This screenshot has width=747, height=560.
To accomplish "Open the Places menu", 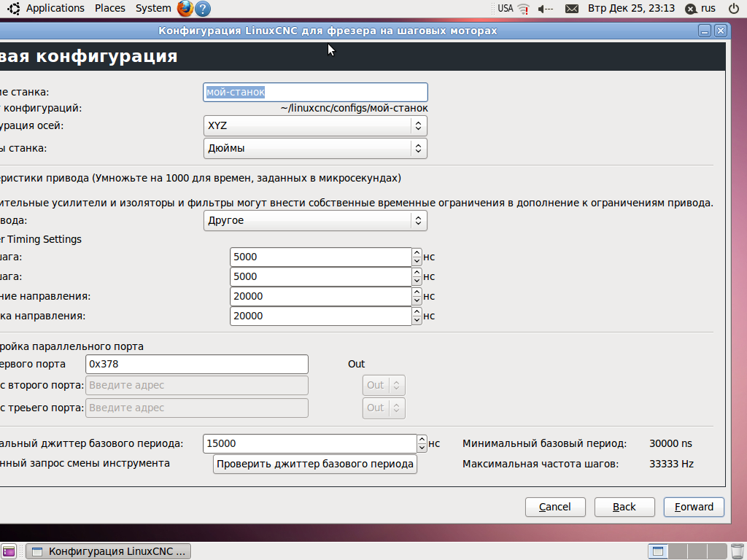I will (x=109, y=8).
